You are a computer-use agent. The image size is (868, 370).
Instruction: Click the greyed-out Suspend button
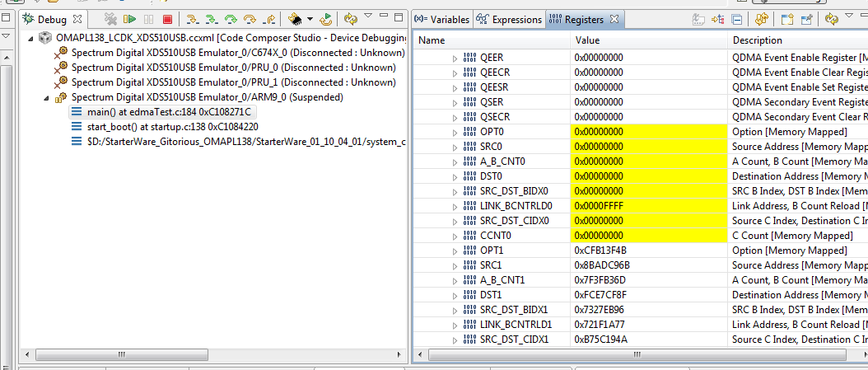[x=148, y=20]
